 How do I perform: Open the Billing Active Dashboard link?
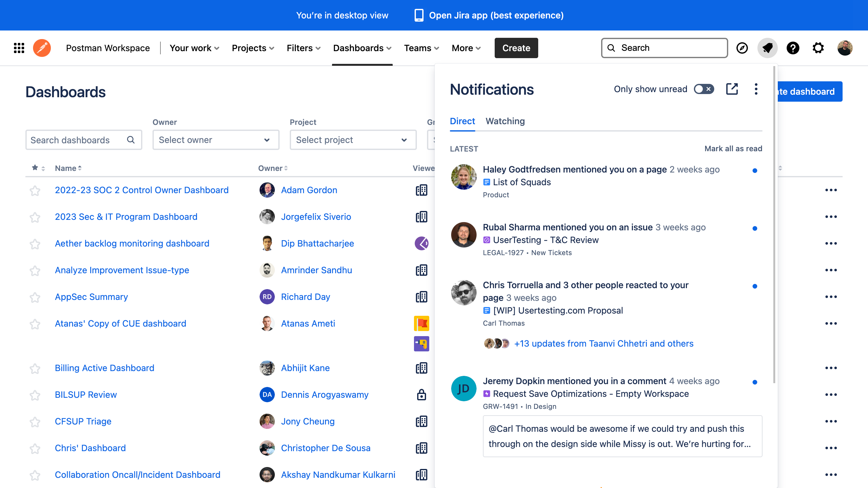tap(105, 368)
